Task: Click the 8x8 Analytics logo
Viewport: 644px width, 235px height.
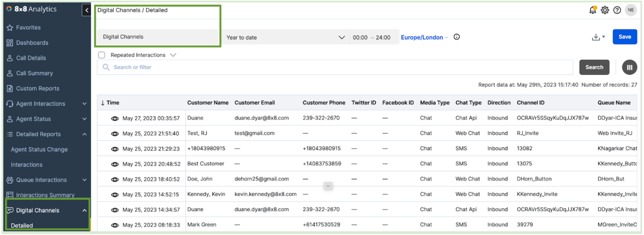Action: tap(31, 9)
